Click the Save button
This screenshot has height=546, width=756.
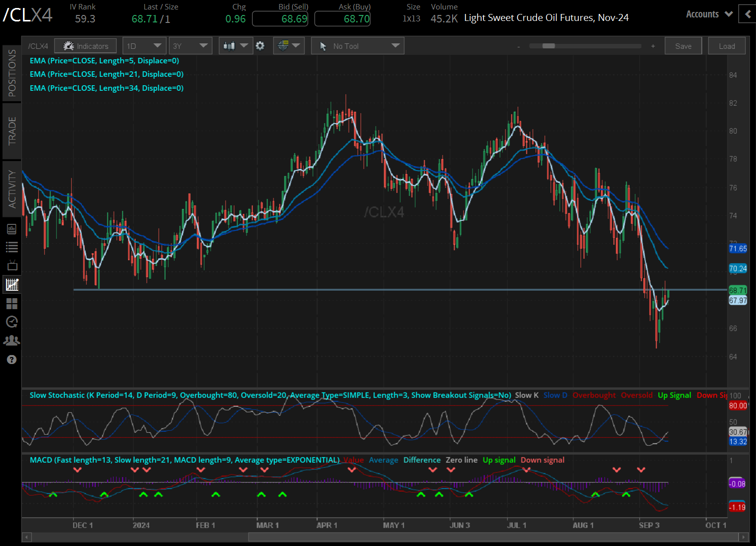click(x=683, y=45)
